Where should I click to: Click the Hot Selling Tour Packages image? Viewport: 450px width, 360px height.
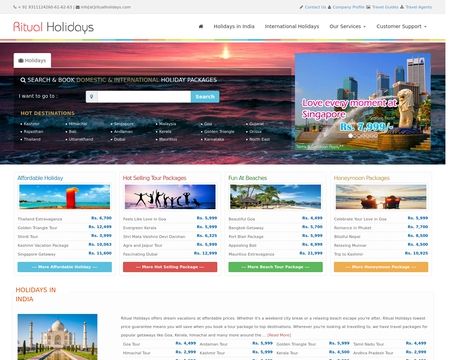(170, 197)
